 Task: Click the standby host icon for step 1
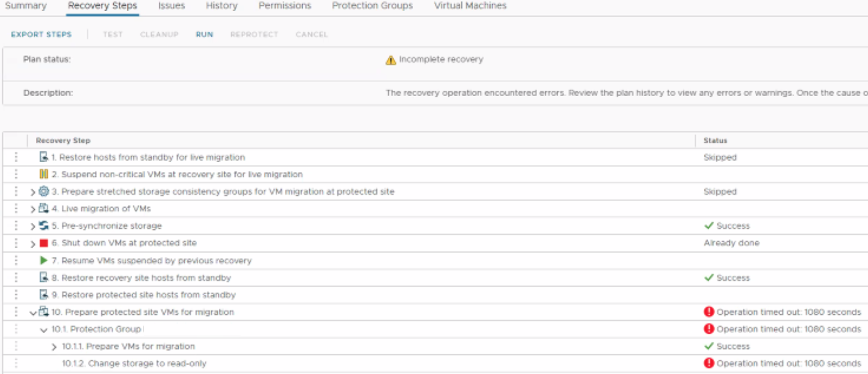(x=44, y=157)
